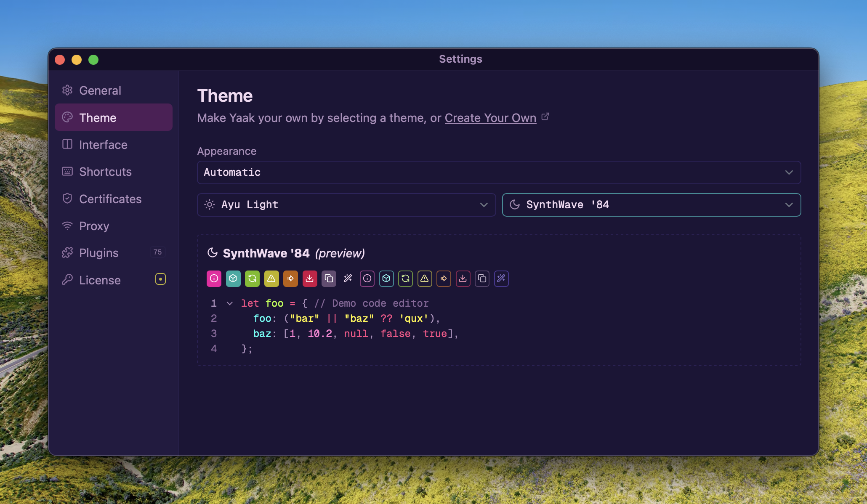Viewport: 867px width, 504px height.
Task: Click the outlined orange arrow icon button
Action: click(444, 279)
